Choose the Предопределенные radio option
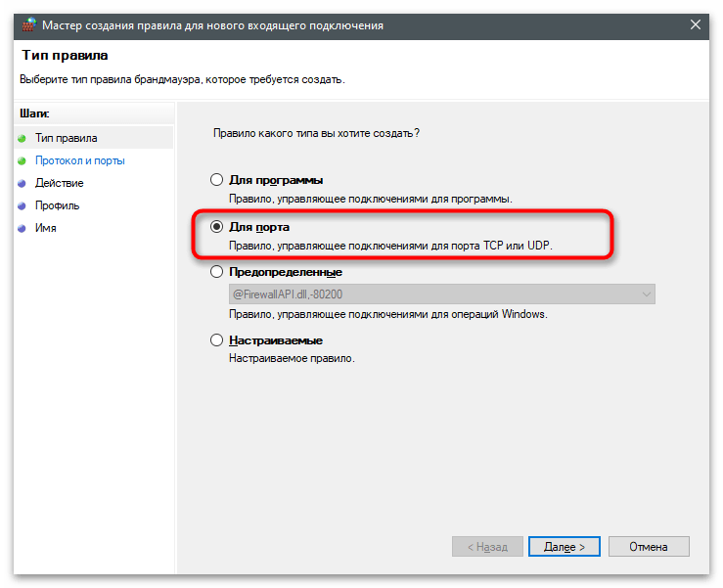Screen dimensions: 723x588 pyautogui.click(x=217, y=272)
